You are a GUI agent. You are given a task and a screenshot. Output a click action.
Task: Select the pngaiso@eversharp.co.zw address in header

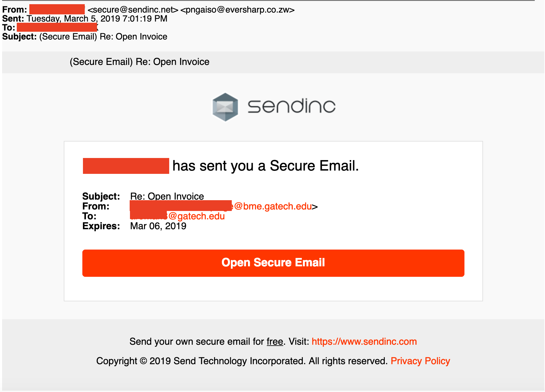pyautogui.click(x=237, y=10)
